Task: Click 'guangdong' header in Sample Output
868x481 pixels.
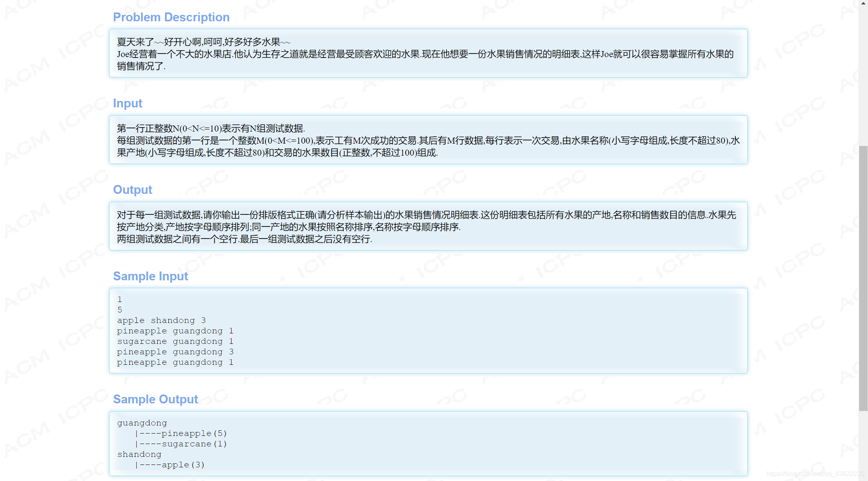Action: tap(142, 423)
